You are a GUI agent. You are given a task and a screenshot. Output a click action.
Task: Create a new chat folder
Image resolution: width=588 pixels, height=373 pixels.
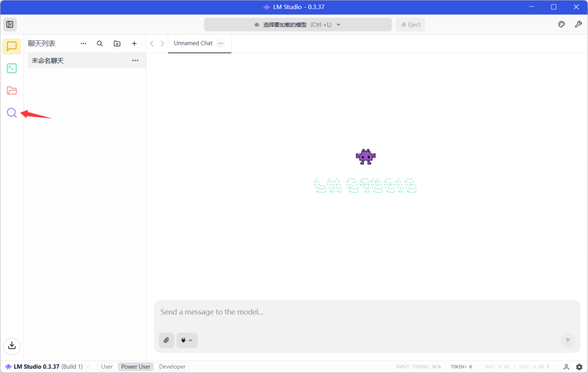117,44
